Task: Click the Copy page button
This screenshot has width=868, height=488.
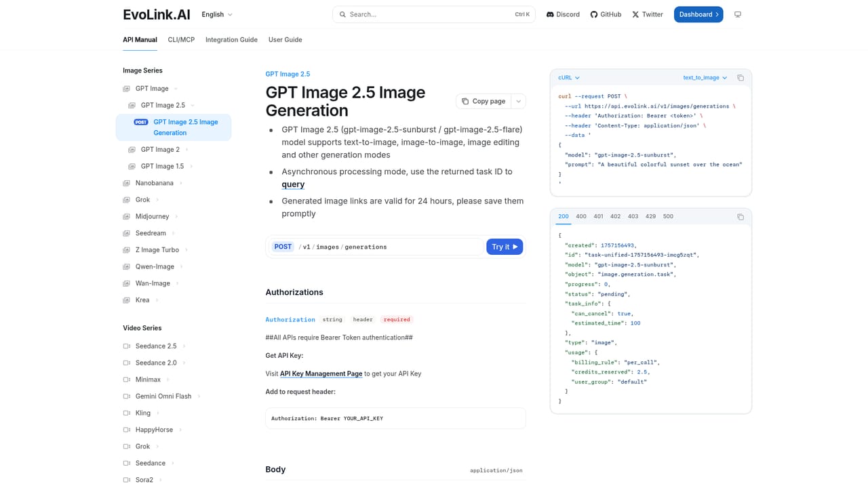Action: [484, 101]
